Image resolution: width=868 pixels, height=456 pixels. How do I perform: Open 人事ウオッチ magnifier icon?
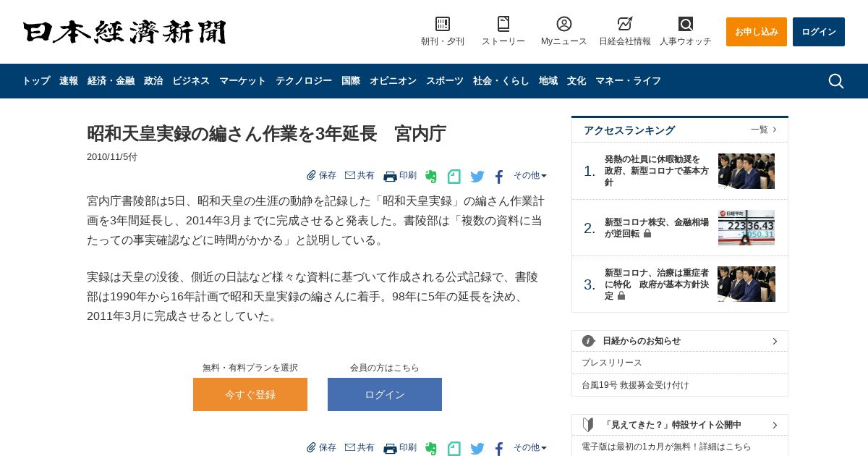pos(686,24)
